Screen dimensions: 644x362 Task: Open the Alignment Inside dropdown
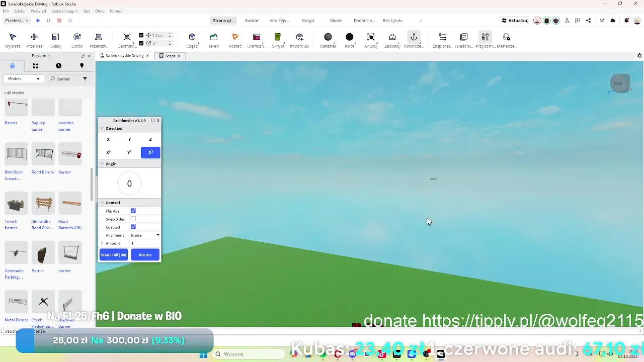tap(145, 235)
